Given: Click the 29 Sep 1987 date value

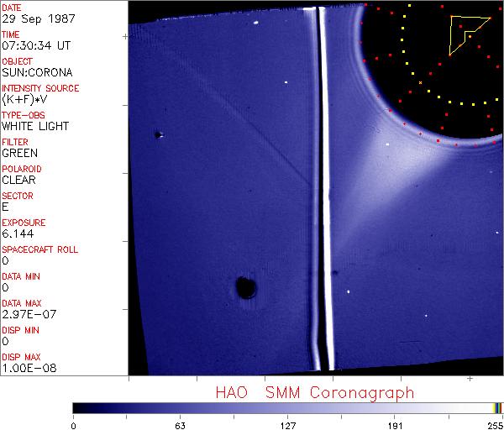Looking at the screenshot, I should pyautogui.click(x=39, y=18).
